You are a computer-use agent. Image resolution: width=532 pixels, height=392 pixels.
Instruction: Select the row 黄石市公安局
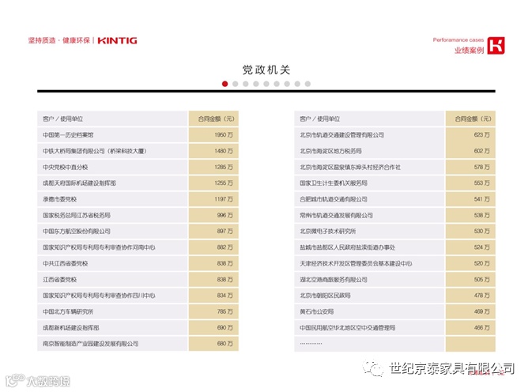(395, 311)
